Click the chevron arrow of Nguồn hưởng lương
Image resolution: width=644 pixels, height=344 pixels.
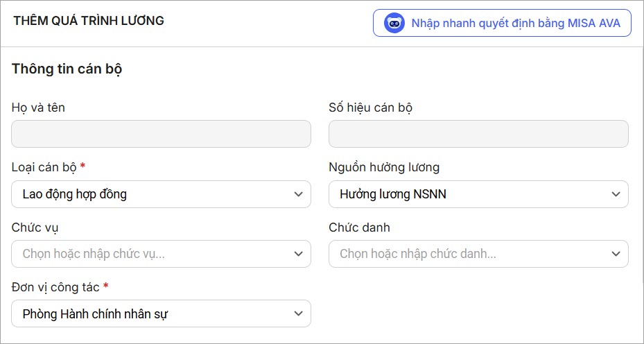click(616, 194)
